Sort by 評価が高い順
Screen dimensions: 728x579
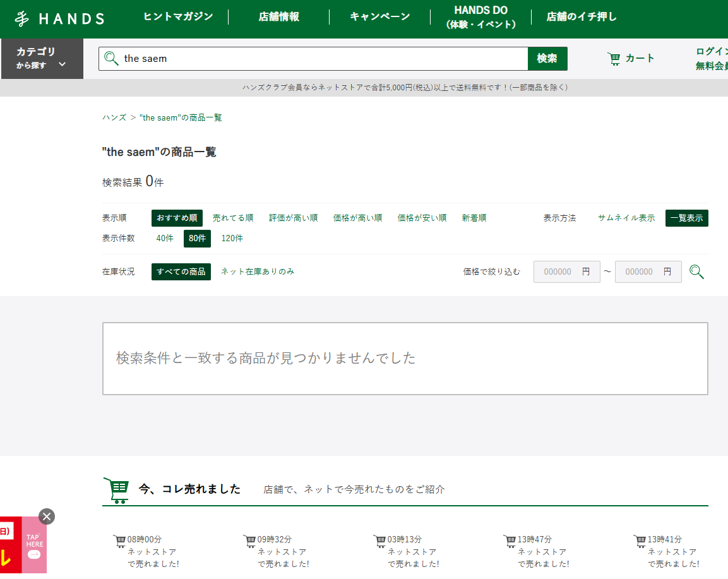tap(294, 218)
